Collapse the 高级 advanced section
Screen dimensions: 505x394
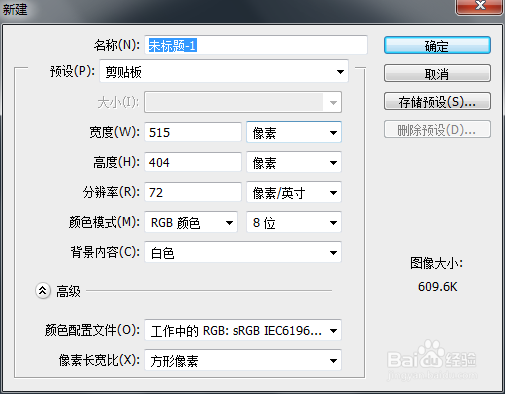point(43,291)
